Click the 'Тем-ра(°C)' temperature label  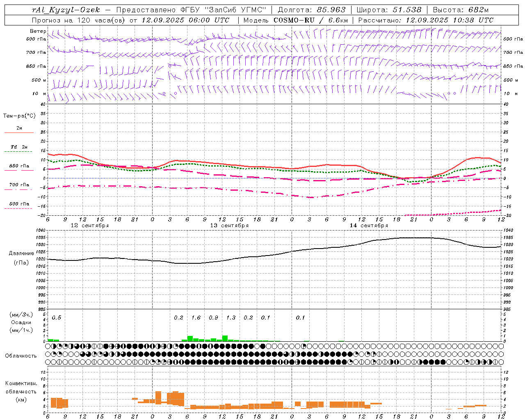coord(19,116)
